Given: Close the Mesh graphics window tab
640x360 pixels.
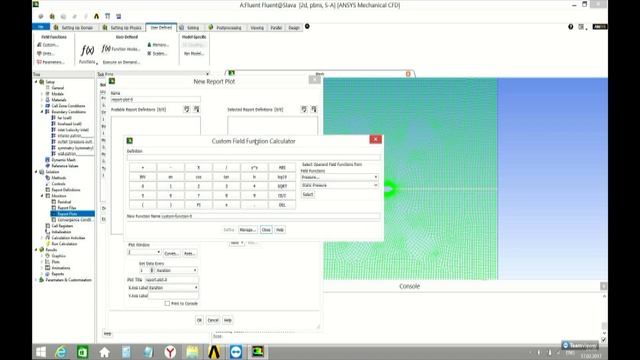Looking at the screenshot, I should pyautogui.click(x=408, y=74).
